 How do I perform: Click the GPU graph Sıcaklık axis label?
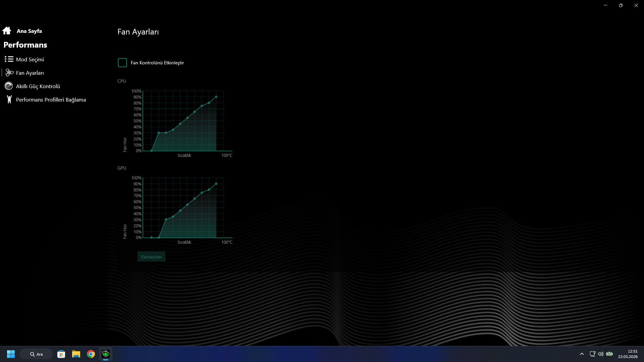pyautogui.click(x=184, y=242)
